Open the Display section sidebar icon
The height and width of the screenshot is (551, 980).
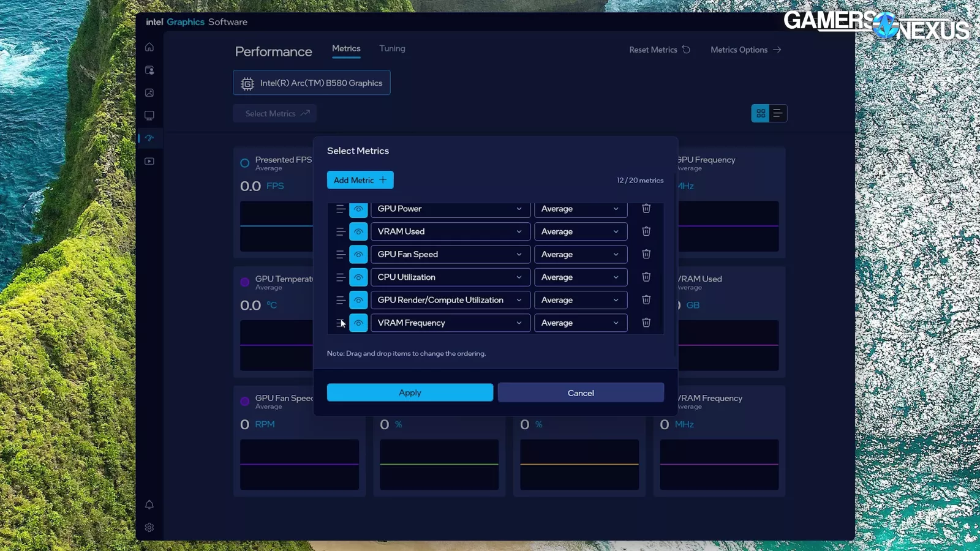pos(149,116)
